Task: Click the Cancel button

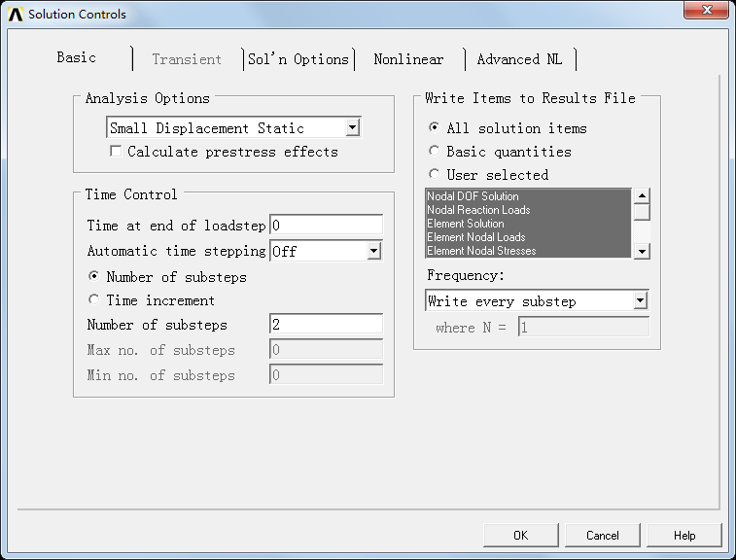Action: click(x=603, y=535)
